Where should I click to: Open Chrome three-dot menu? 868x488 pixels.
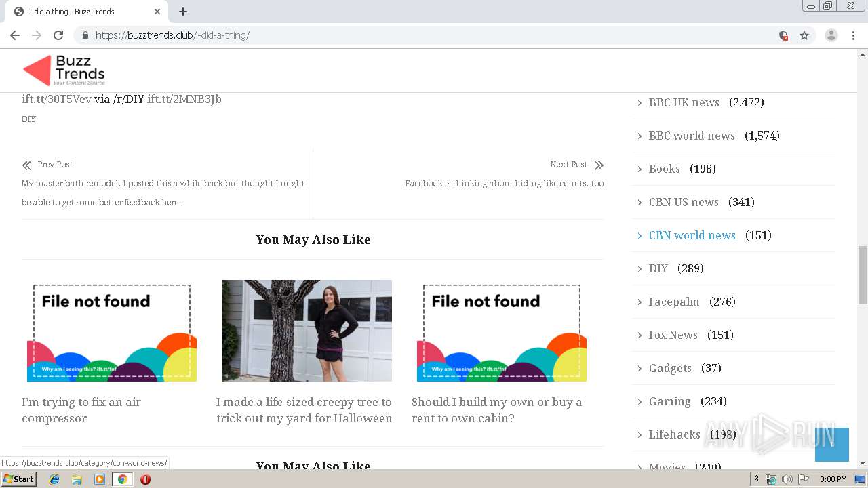point(853,35)
